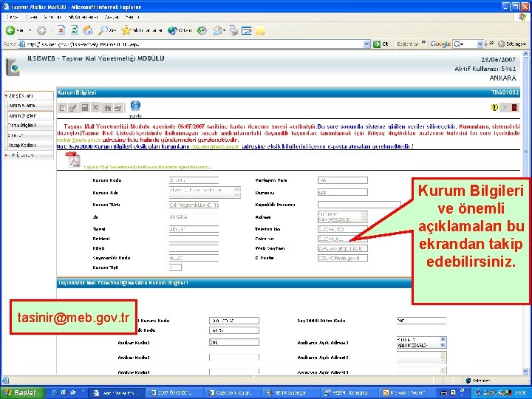This screenshot has width=532, height=399.
Task: Click the user manual link text beside PDF icon
Action: tap(147, 167)
